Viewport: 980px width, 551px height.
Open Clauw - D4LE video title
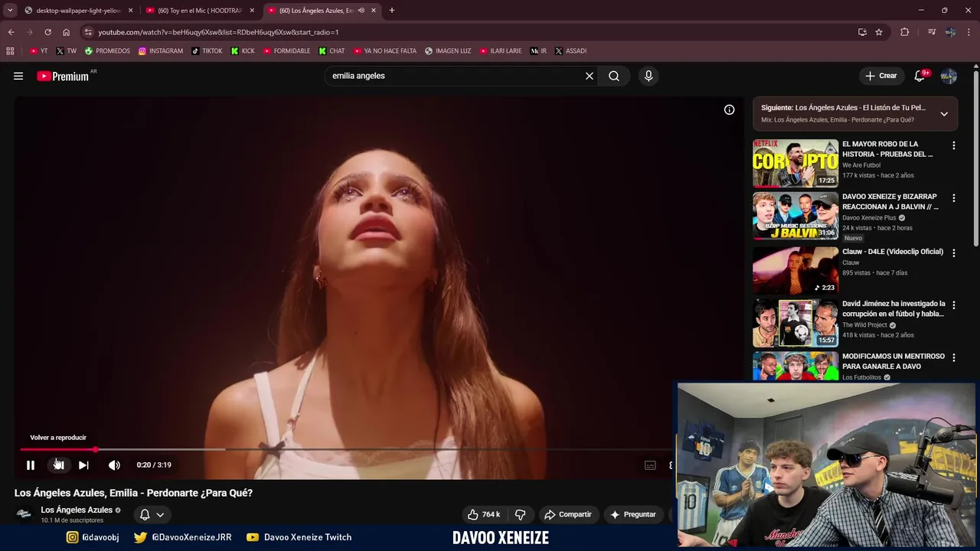coord(893,252)
